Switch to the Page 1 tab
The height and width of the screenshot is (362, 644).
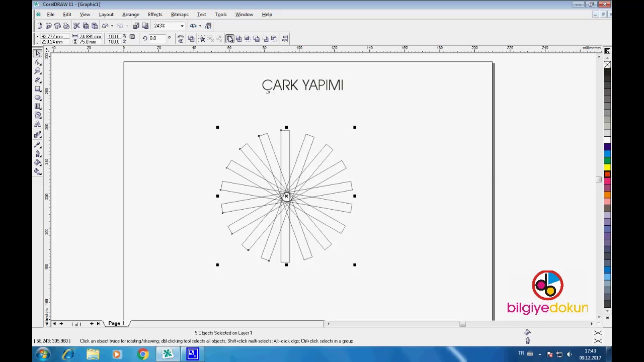coord(116,323)
